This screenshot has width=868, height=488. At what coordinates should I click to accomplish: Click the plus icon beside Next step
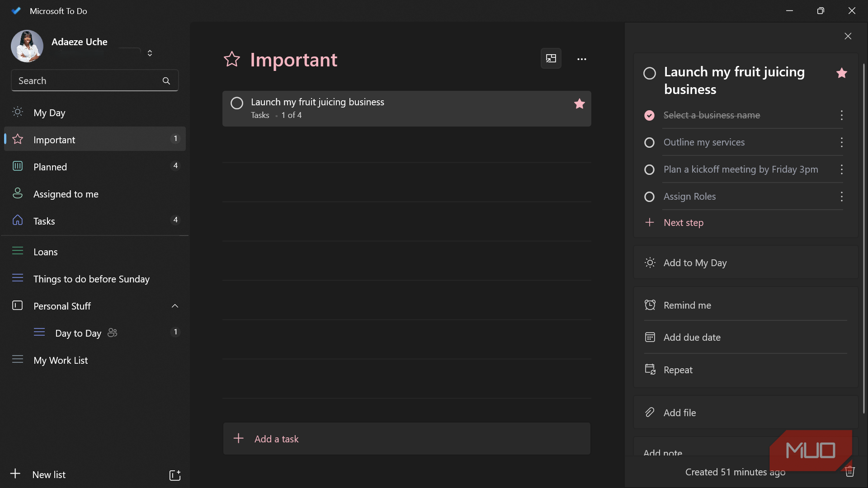pyautogui.click(x=649, y=222)
